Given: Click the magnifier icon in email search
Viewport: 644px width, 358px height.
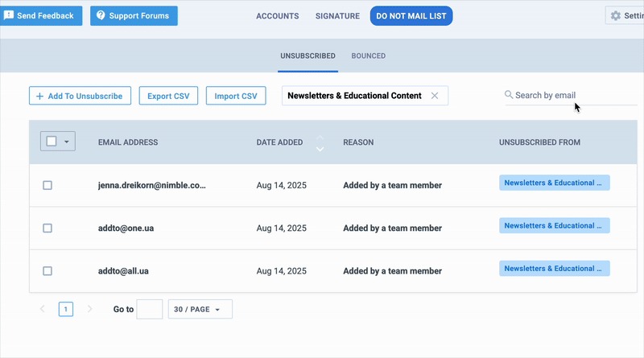Looking at the screenshot, I should 509,95.
